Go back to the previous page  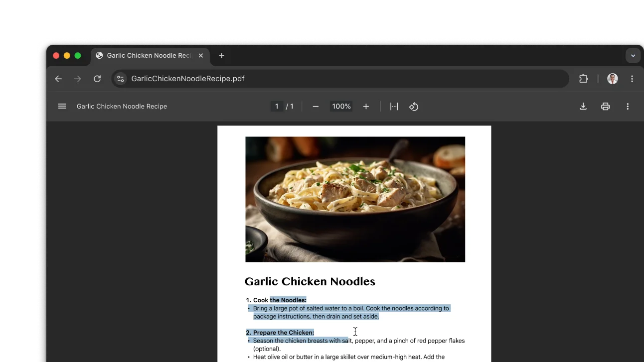click(x=58, y=79)
